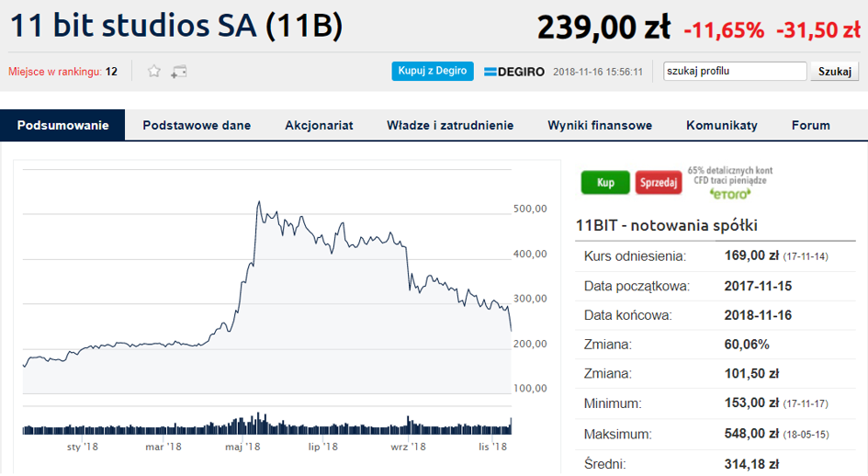Viewport: 868px width, 476px height.
Task: Switch to the Akcjonariat tab
Action: [319, 126]
